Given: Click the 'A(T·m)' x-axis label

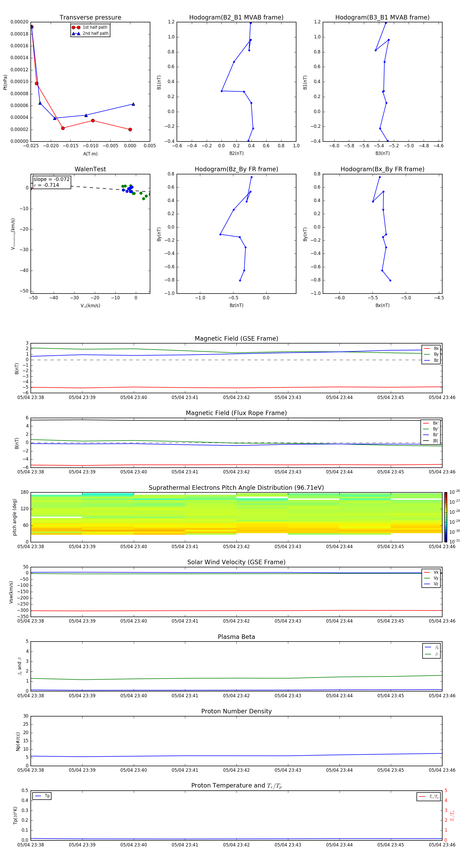Looking at the screenshot, I should (x=90, y=154).
